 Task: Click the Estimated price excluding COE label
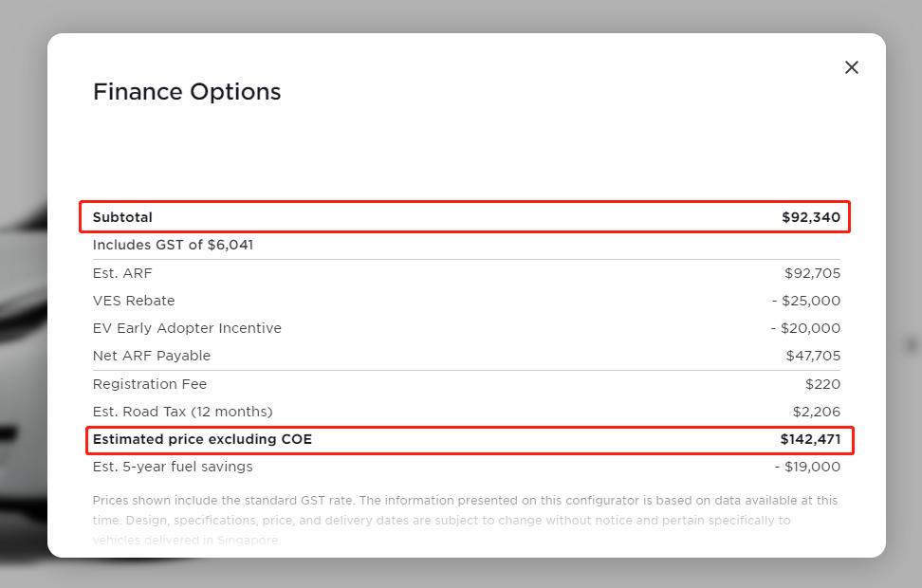(x=202, y=439)
